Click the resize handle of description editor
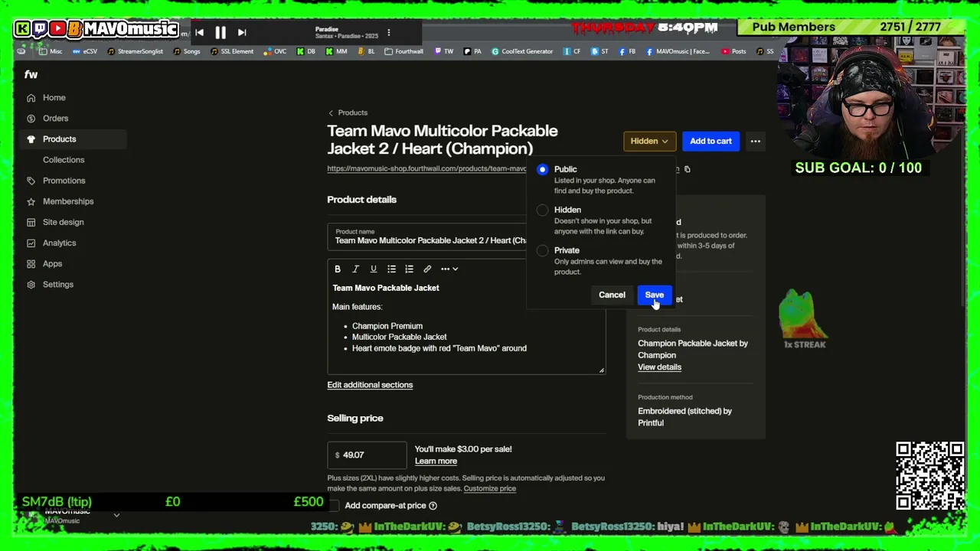The height and width of the screenshot is (551, 980). pyautogui.click(x=601, y=370)
